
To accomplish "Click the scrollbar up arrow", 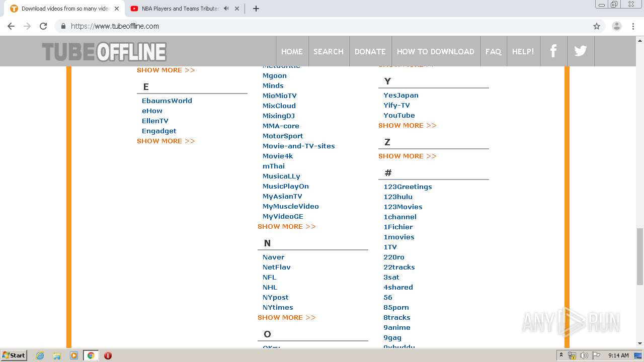I will (640, 40).
